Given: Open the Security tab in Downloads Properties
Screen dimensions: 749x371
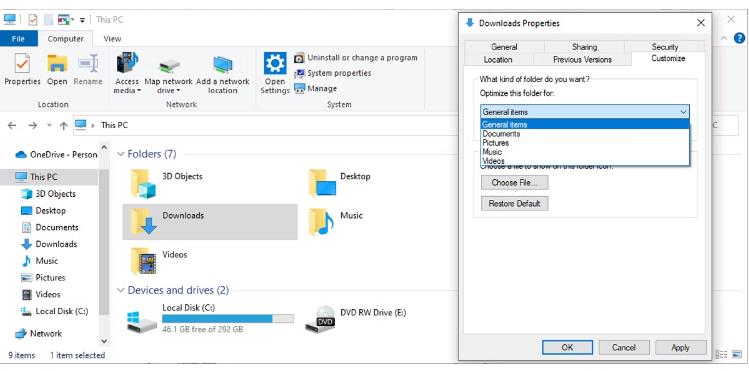Looking at the screenshot, I should [664, 47].
